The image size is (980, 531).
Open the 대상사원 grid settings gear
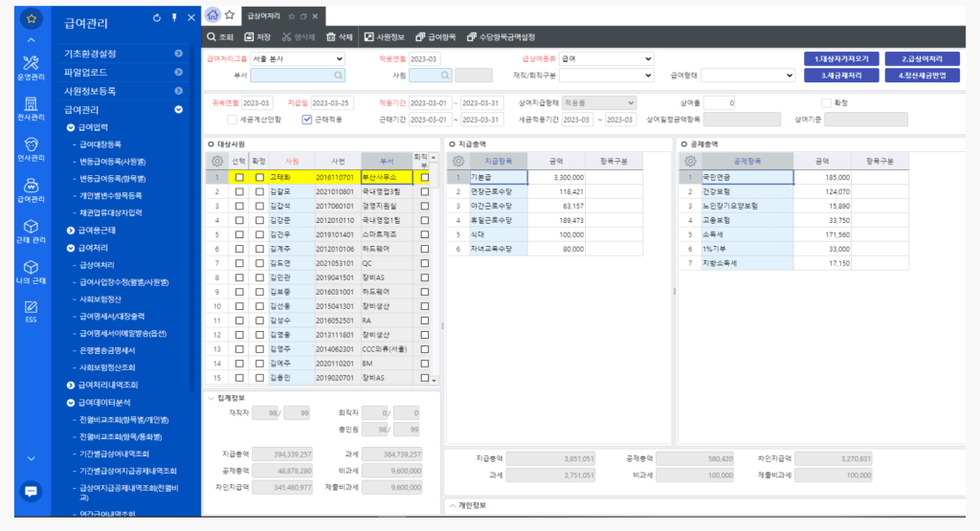point(217,161)
